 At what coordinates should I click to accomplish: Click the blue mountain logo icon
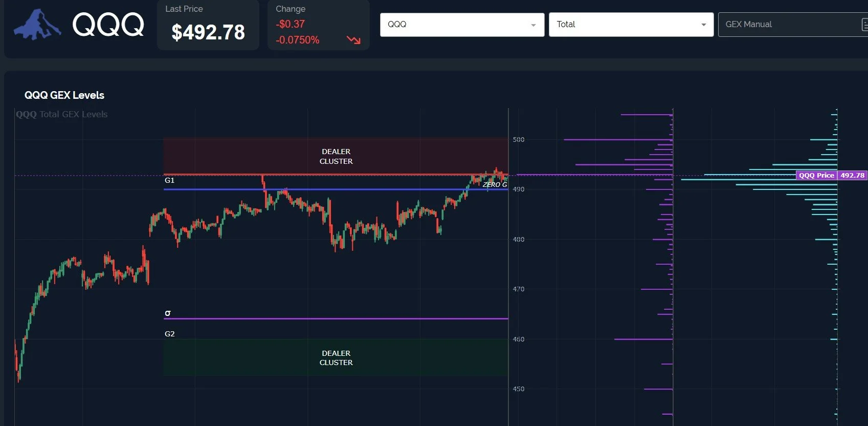pyautogui.click(x=37, y=25)
